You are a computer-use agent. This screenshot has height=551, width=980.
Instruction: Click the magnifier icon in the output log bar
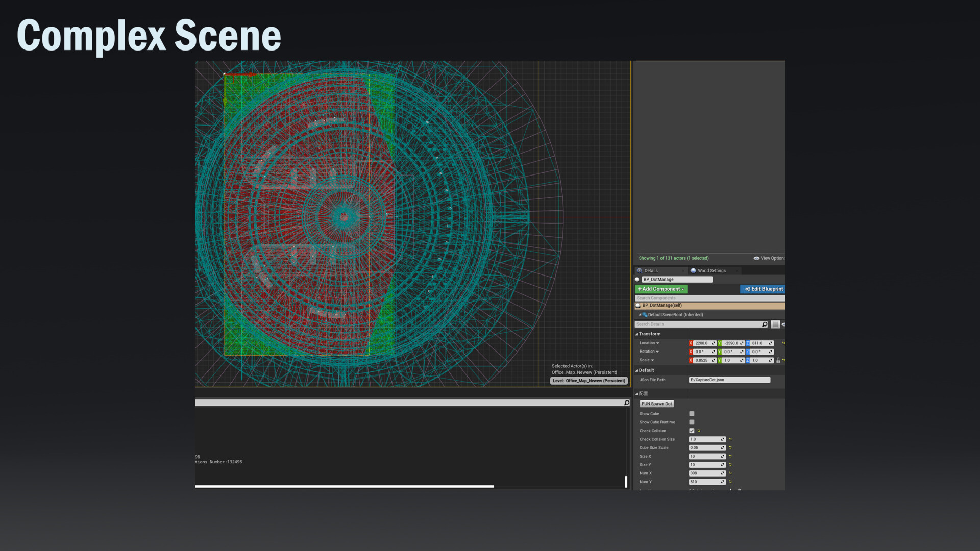pos(626,403)
